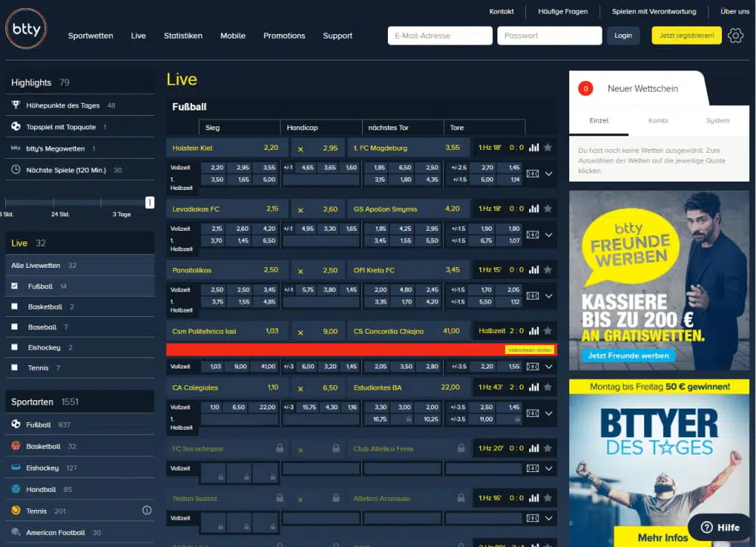756x547 pixels.
Task: Uncheck the Fußball live filter checkbox
Action: [14, 286]
